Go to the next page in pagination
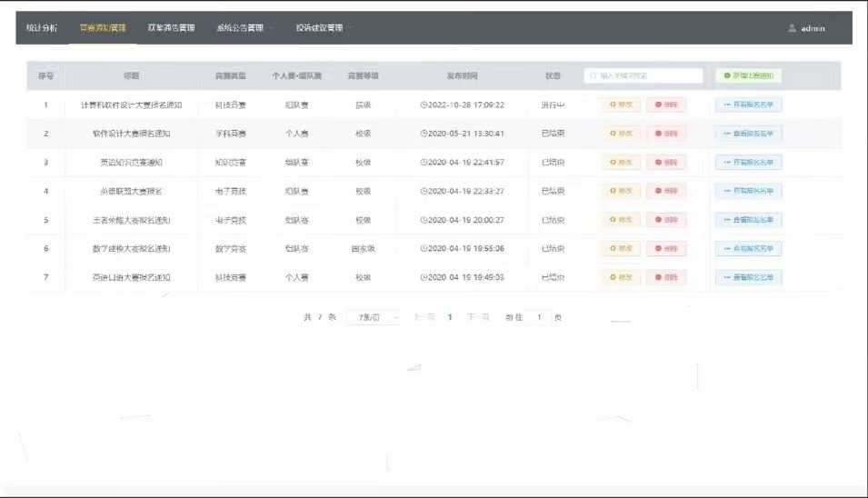The height and width of the screenshot is (498, 868). coord(478,317)
